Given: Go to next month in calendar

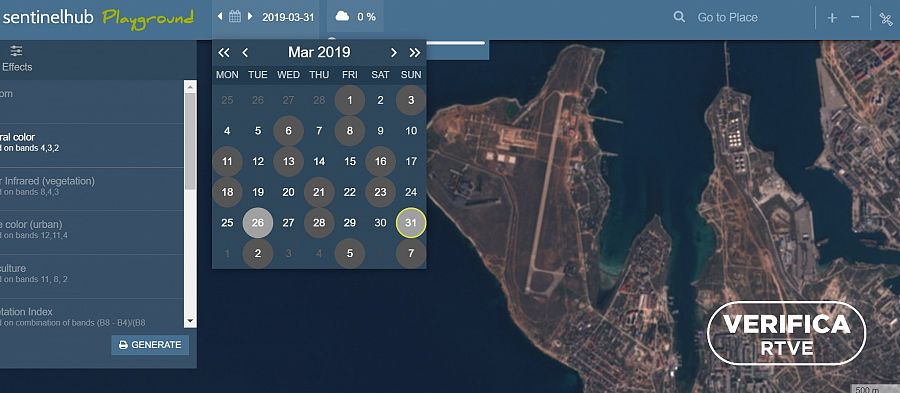Looking at the screenshot, I should (393, 53).
